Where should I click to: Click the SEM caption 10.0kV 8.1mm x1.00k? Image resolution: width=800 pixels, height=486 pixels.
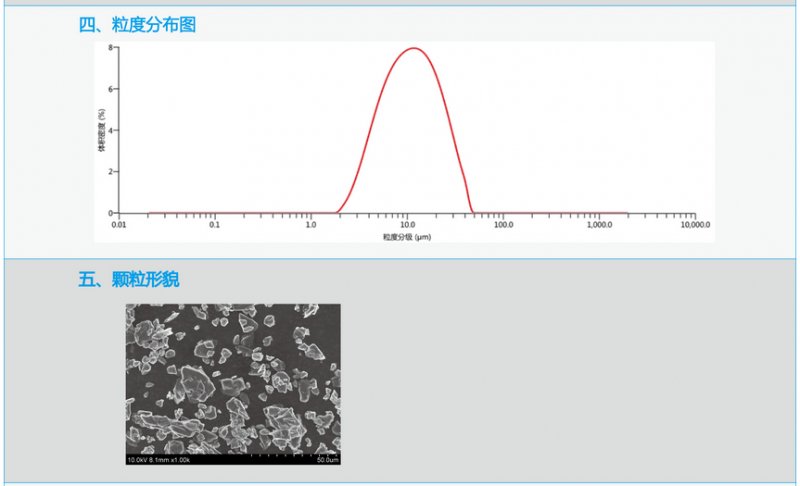click(159, 460)
